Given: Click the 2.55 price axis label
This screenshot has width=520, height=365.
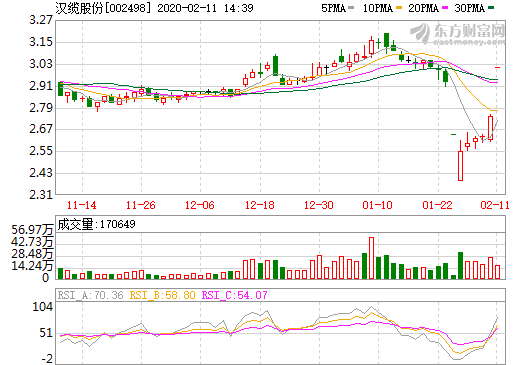Looking at the screenshot, I should (41, 151).
